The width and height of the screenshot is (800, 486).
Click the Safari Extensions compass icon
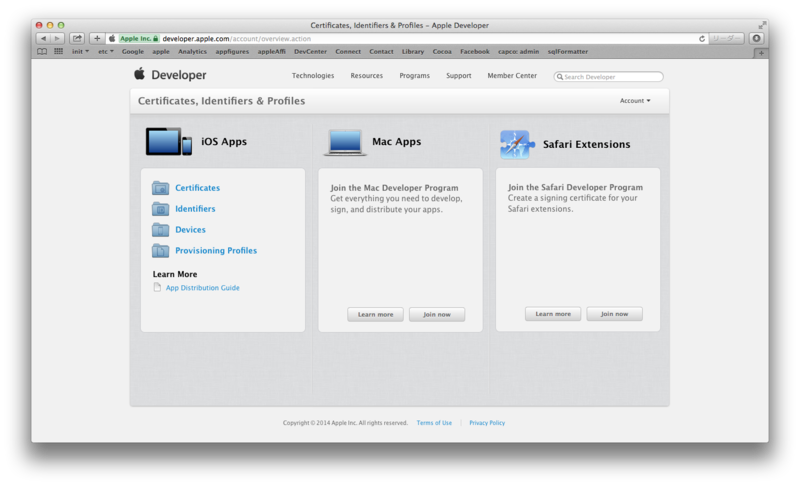point(517,144)
